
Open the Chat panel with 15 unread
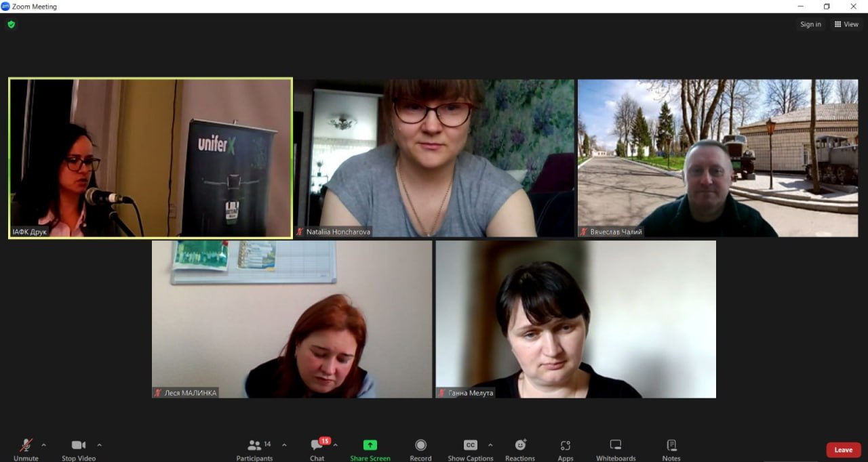[317, 446]
